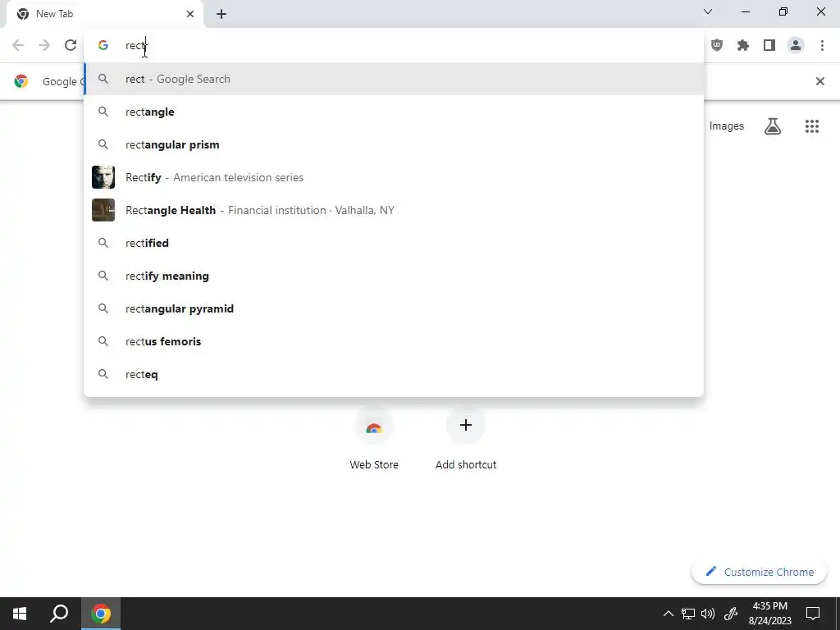Select 'rectify meaning' suggestion
The height and width of the screenshot is (630, 840).
click(394, 276)
